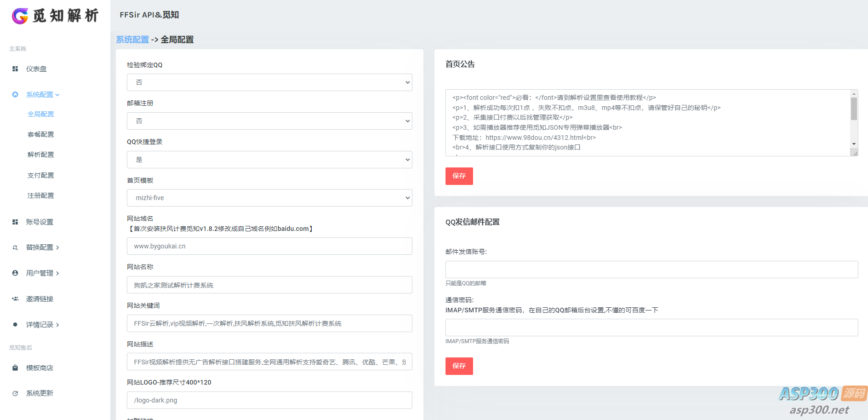Click the 邮件发信账号 input field
The image size is (868, 420).
click(651, 270)
